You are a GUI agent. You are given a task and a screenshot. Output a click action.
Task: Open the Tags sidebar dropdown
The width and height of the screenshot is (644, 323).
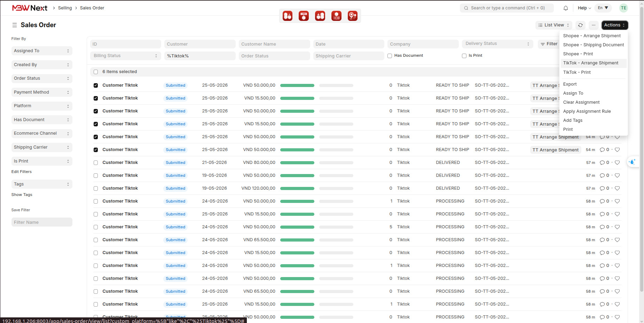42,184
